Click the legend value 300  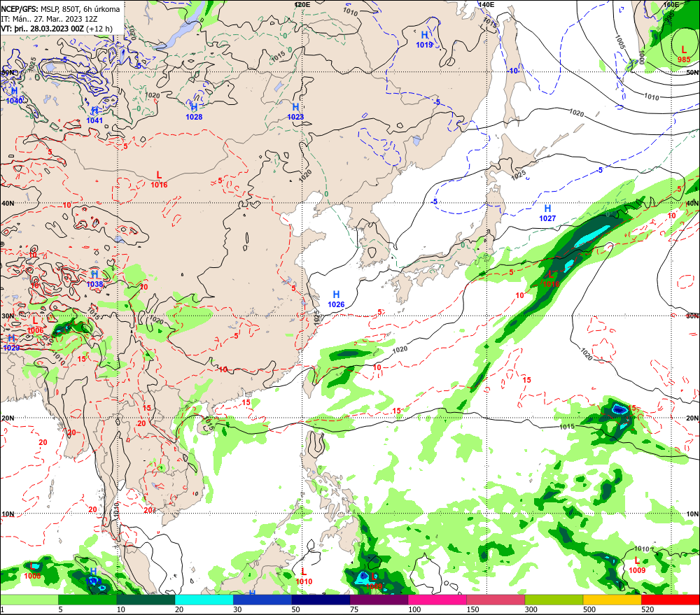pos(531,609)
